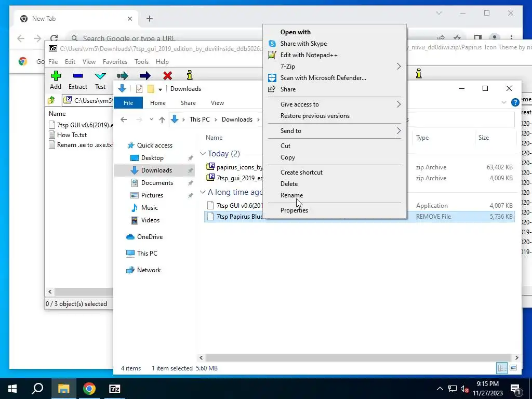Click the Move arrow icon in 7-Zip toolbar
532x399 pixels.
point(145,76)
